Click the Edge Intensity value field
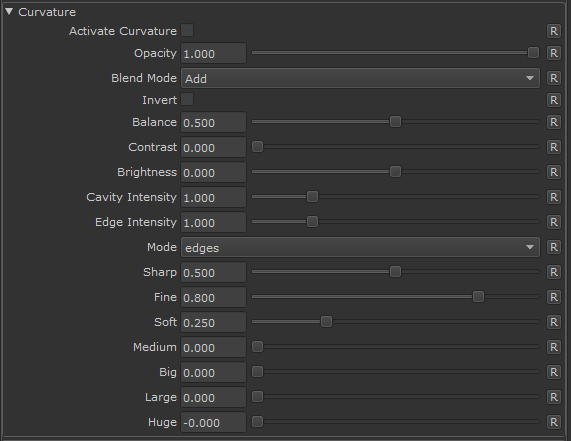The width and height of the screenshot is (571, 441). tap(213, 222)
